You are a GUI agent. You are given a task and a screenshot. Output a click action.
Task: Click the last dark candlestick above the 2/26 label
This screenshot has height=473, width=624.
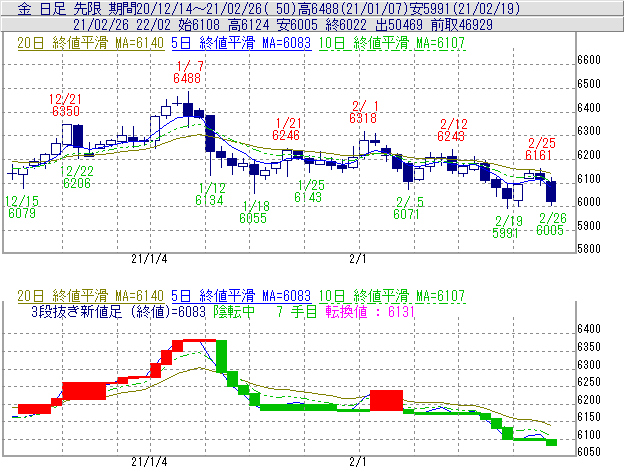tap(551, 192)
